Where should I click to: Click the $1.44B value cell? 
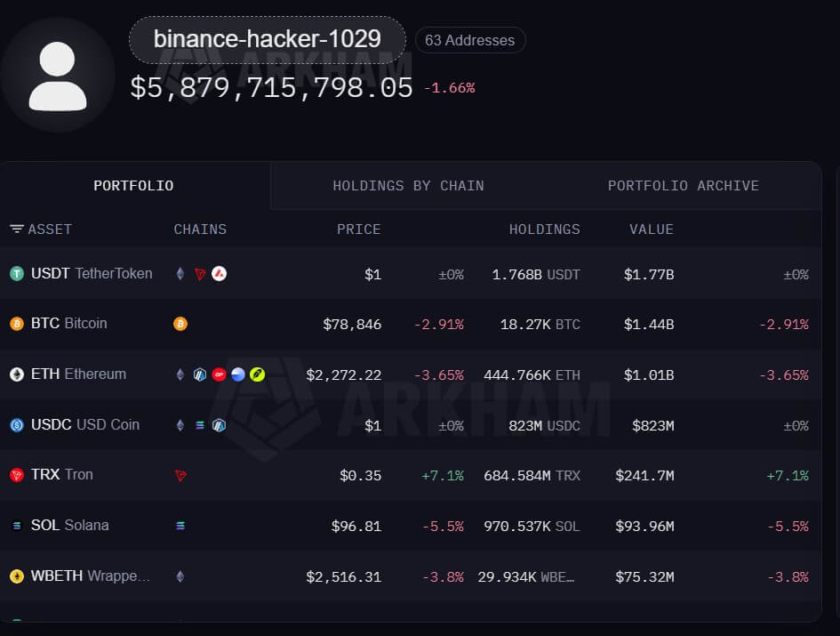(x=649, y=325)
